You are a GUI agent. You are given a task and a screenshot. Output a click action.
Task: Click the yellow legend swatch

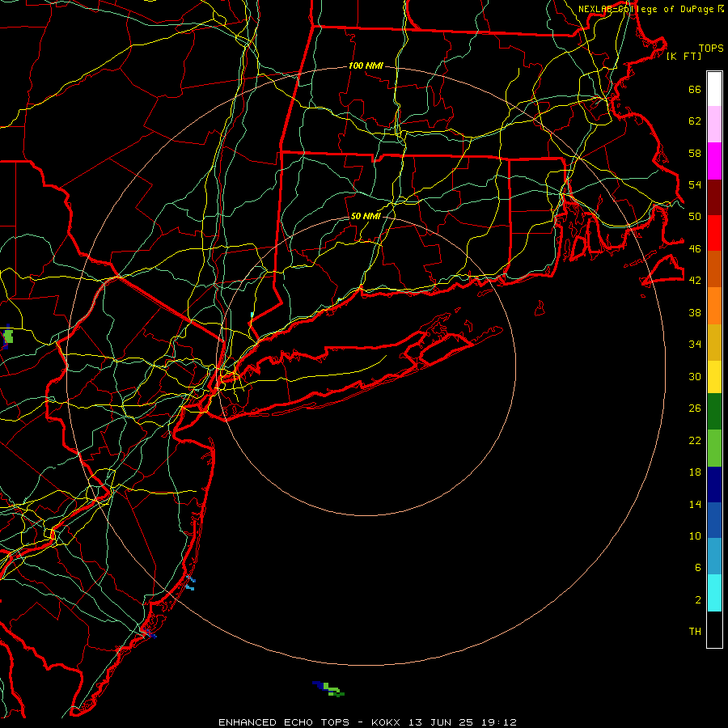(714, 377)
